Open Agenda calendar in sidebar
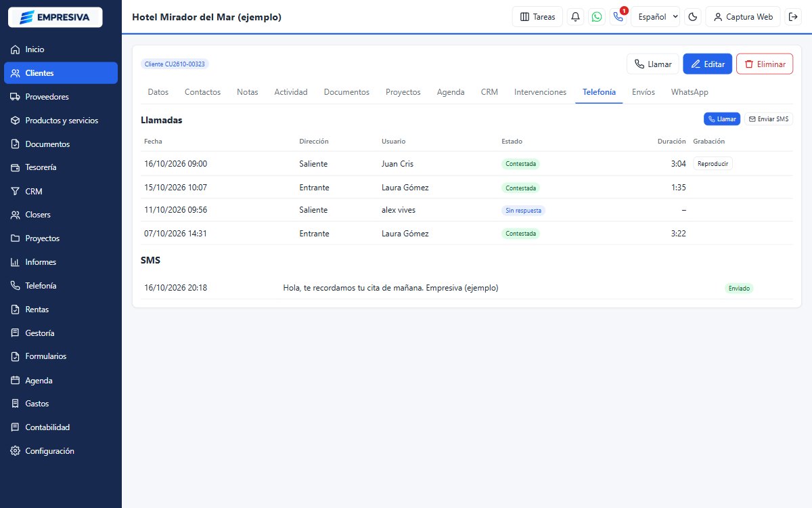The width and height of the screenshot is (812, 508). tap(61, 381)
